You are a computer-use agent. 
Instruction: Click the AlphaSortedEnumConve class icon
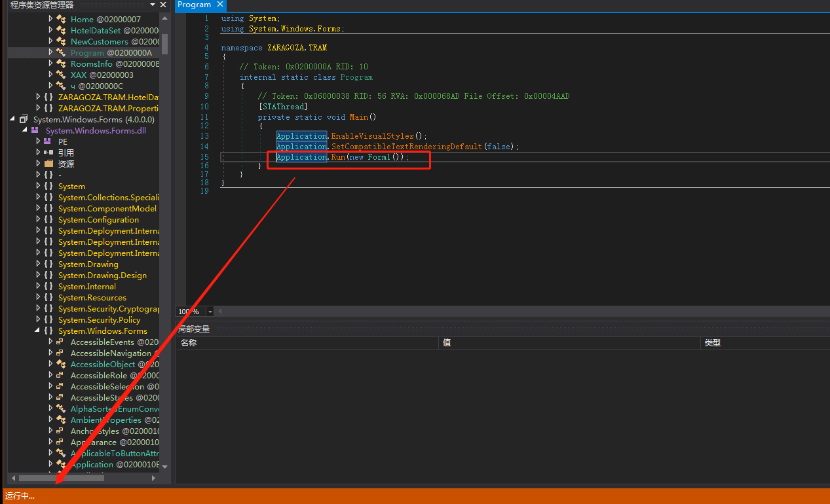pyautogui.click(x=61, y=408)
